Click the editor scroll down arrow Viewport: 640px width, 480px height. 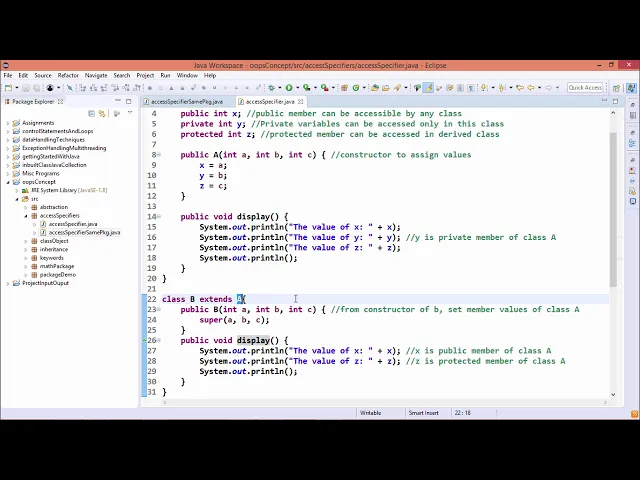(613, 394)
